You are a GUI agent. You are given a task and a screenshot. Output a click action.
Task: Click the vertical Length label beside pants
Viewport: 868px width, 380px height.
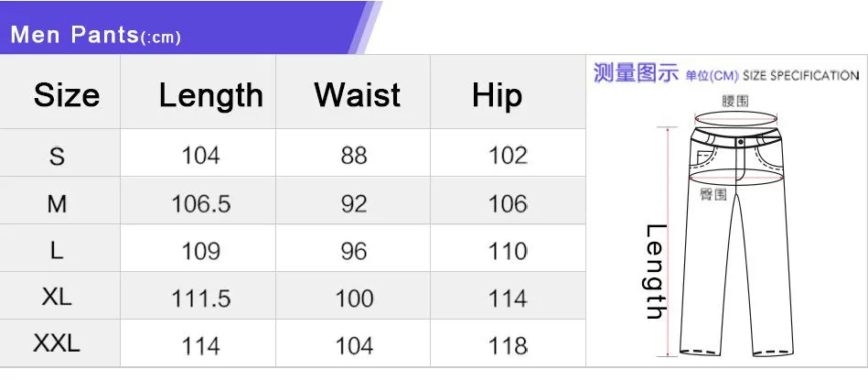coord(657,271)
